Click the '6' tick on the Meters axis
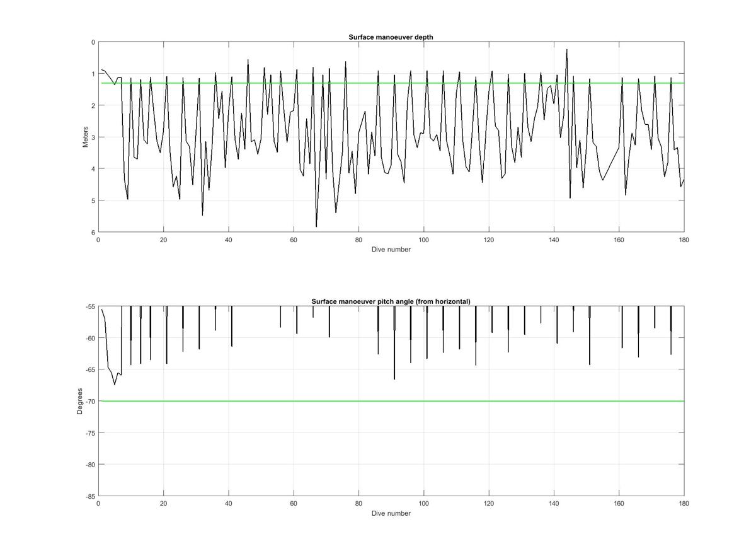This screenshot has height=558, width=756. tap(93, 232)
